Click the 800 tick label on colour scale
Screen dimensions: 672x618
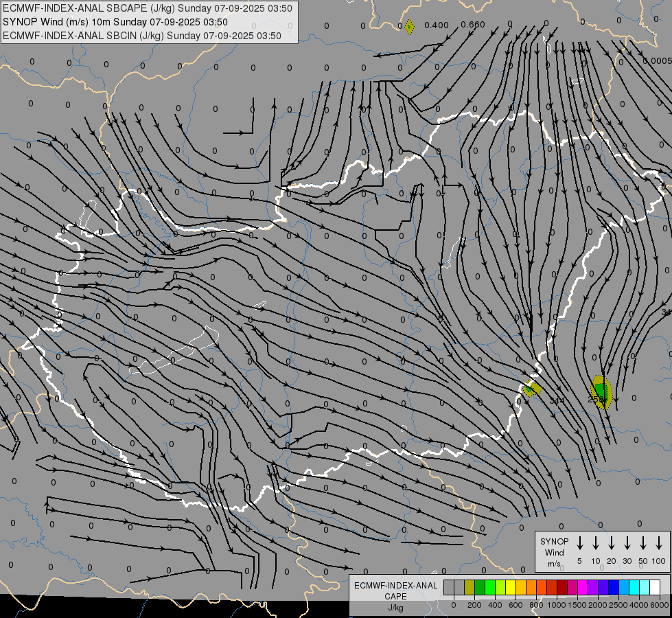coord(536,605)
